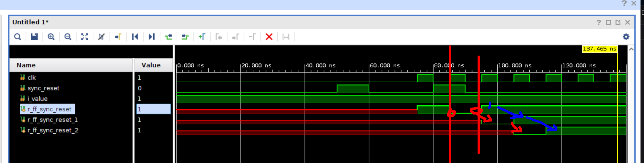Screen dimensions: 644x163
Task: Click the i_value waveform trace
Action: coord(401,99)
